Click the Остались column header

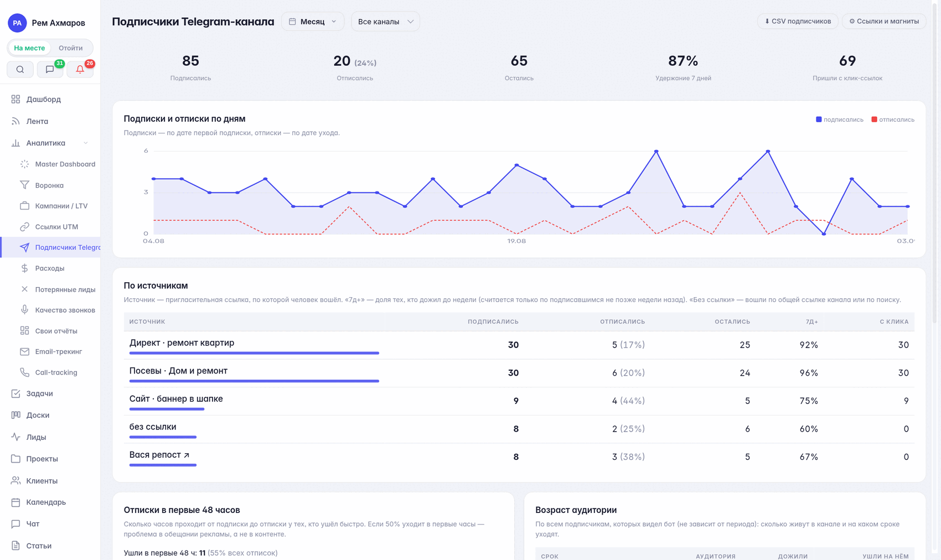(732, 322)
